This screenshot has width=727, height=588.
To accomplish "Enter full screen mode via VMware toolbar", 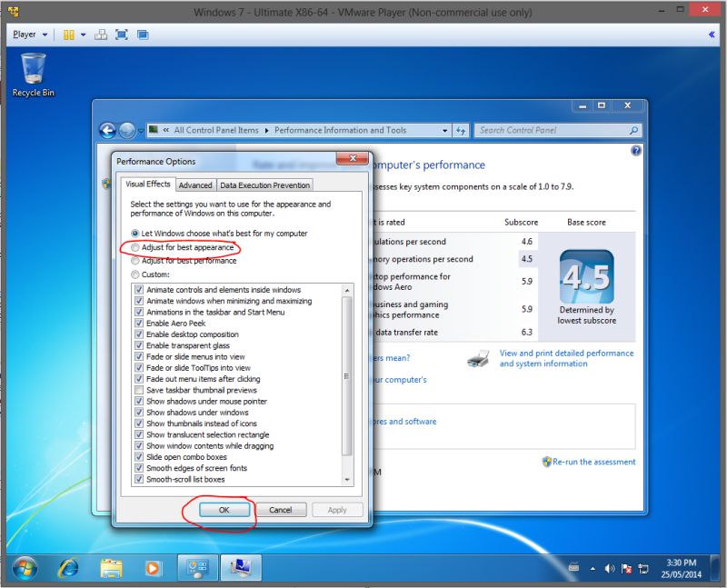I will 121,34.
